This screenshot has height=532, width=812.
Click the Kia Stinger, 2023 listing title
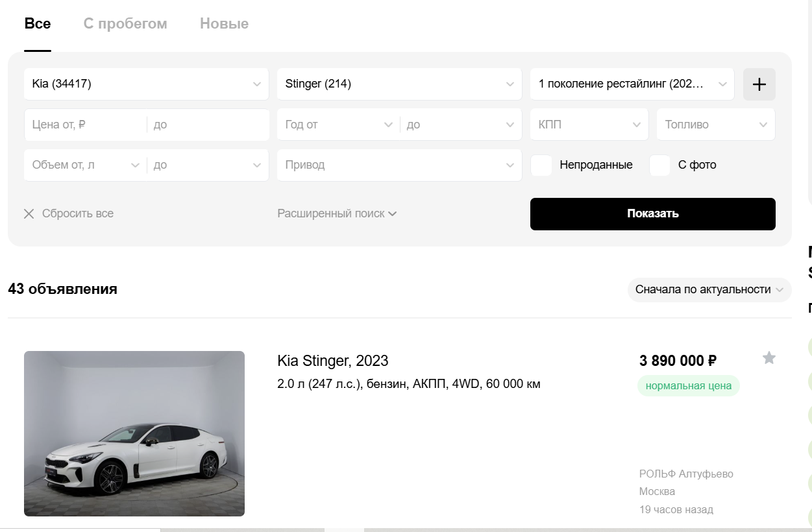point(332,361)
